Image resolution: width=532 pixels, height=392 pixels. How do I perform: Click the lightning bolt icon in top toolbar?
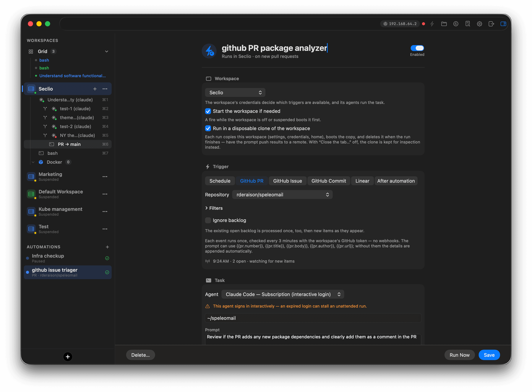point(432,24)
